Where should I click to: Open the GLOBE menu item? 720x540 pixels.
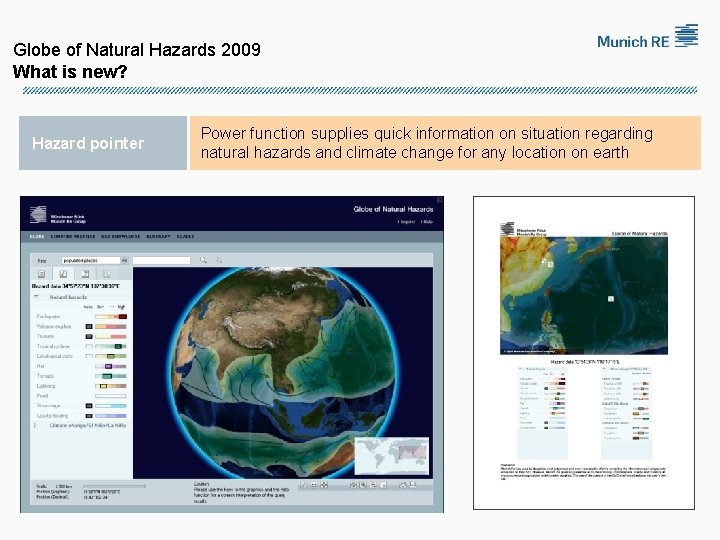[x=37, y=236]
